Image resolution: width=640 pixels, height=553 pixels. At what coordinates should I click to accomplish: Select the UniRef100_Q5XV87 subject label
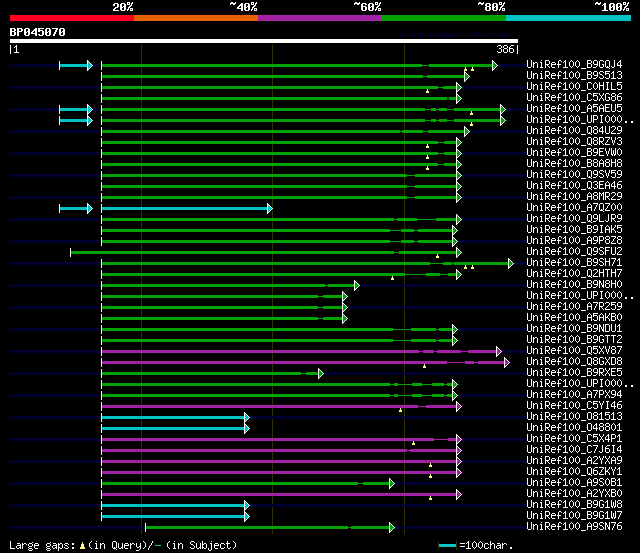574,351
